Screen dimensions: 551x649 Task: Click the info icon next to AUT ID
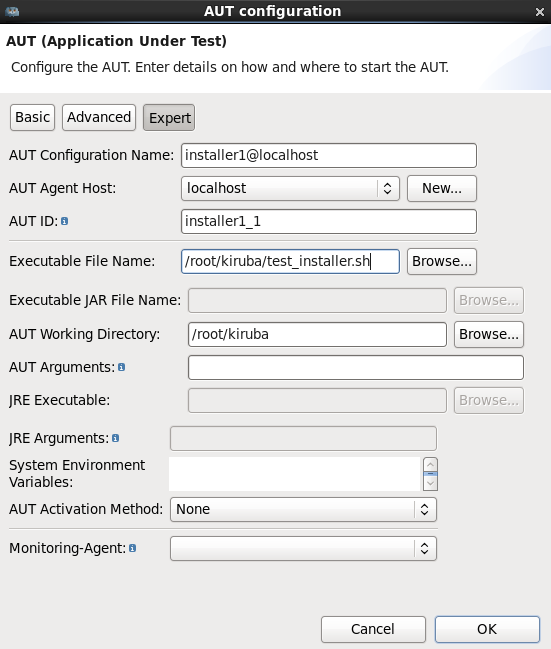(65, 221)
